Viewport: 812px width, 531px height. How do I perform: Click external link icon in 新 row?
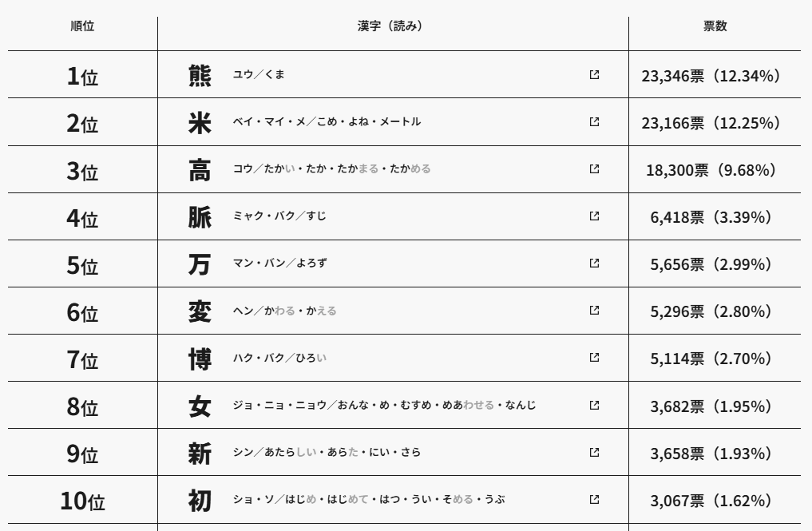point(594,452)
